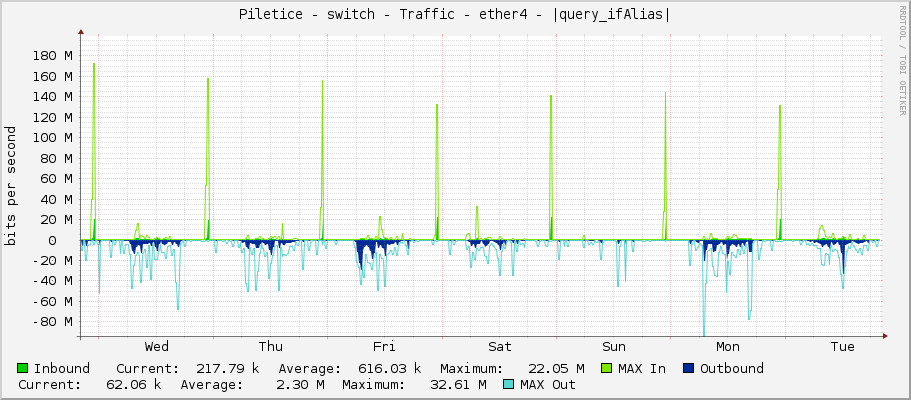Click the '160 M' y-axis label
Image resolution: width=911 pixels, height=400 pixels.
coord(52,77)
